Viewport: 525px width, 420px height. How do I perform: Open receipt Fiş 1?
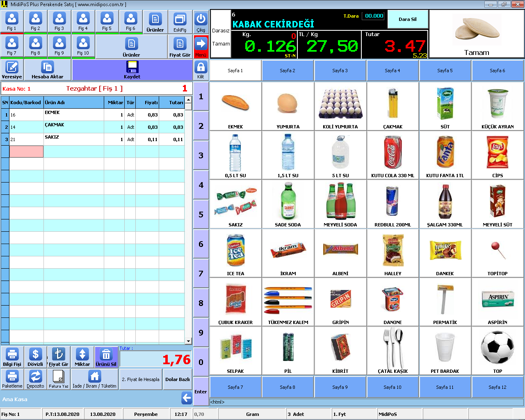(x=12, y=22)
